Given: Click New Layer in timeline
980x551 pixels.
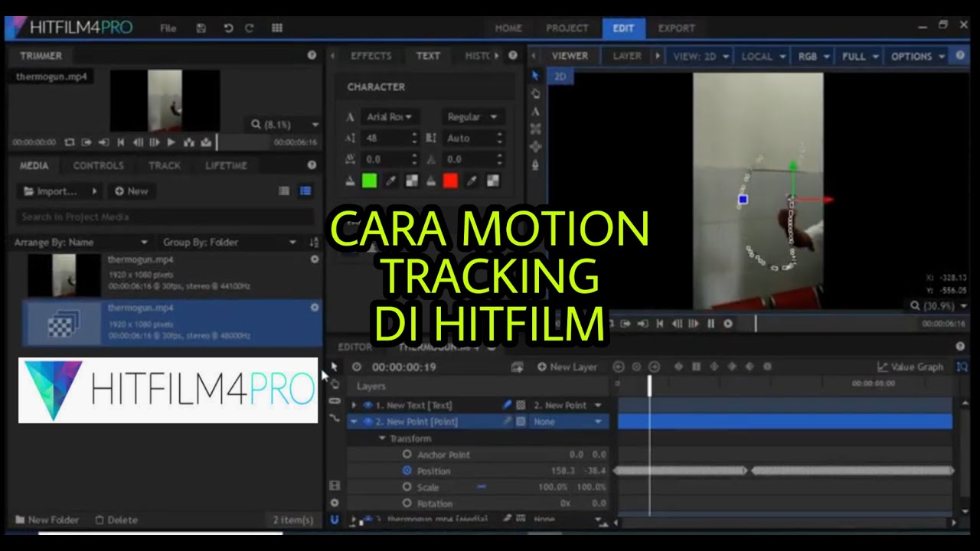Looking at the screenshot, I should click(x=567, y=367).
